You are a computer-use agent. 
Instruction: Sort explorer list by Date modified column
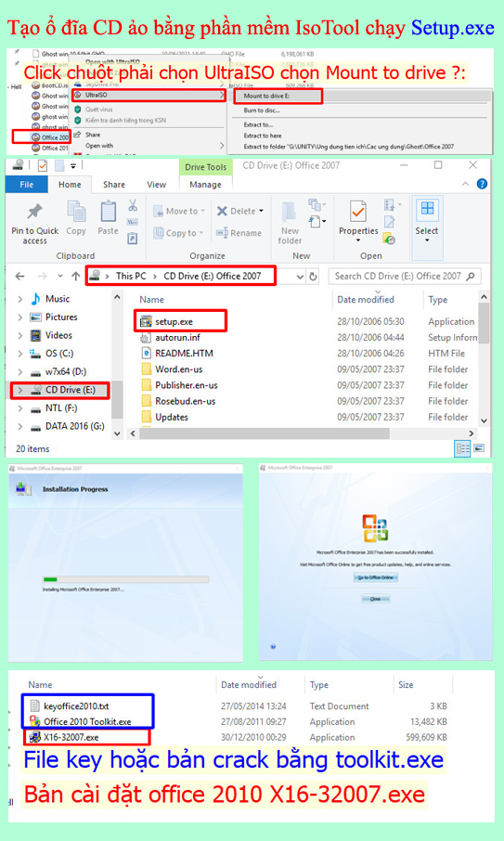click(365, 299)
